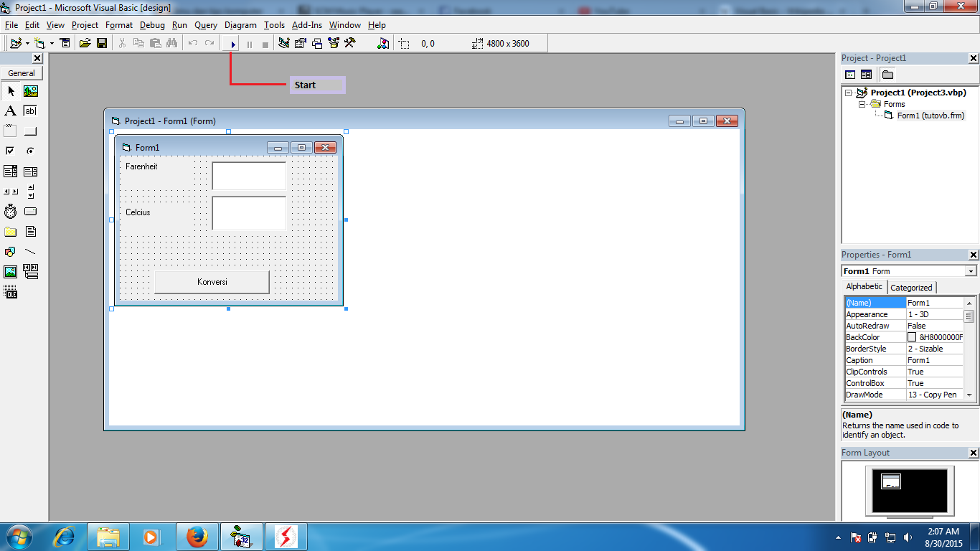The image size is (980, 551).
Task: Select the BorderStyle property row
Action: point(904,349)
